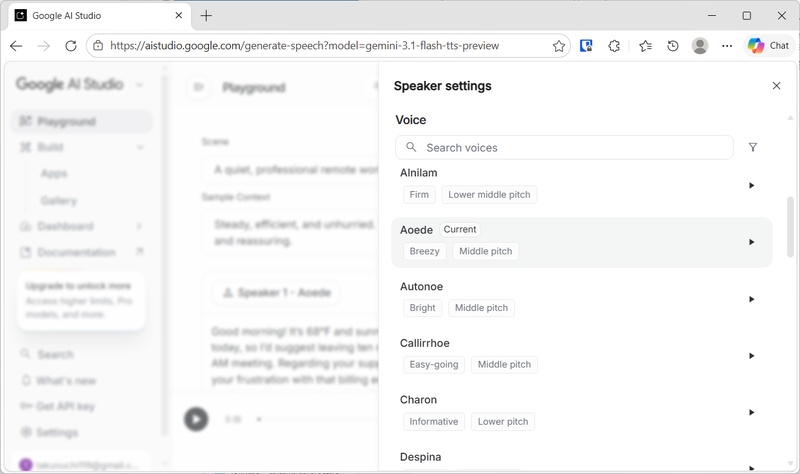Click the Middle pitch tag under Callirrhoe
The image size is (800, 474).
pos(504,364)
